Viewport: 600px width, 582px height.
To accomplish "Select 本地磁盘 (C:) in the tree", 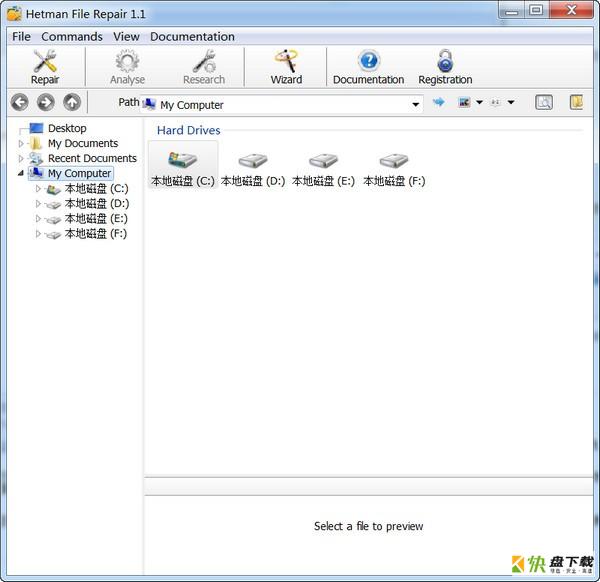I will (x=96, y=189).
